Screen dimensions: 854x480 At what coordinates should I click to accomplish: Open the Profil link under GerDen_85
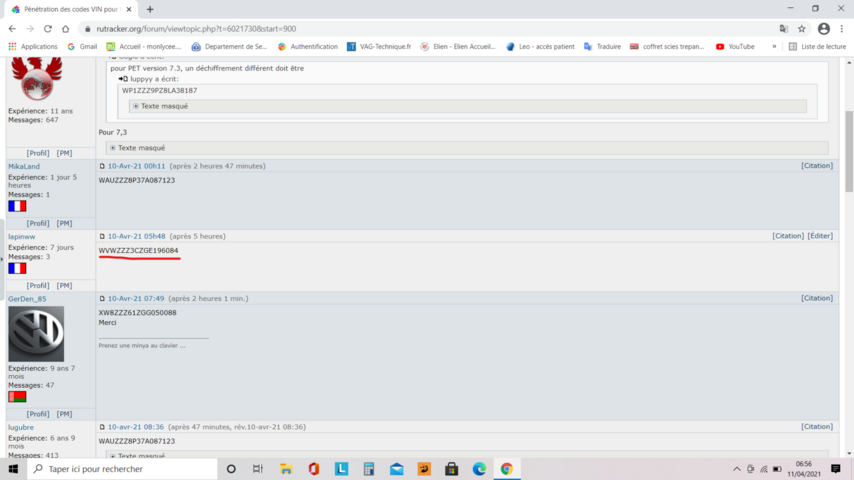(x=38, y=414)
